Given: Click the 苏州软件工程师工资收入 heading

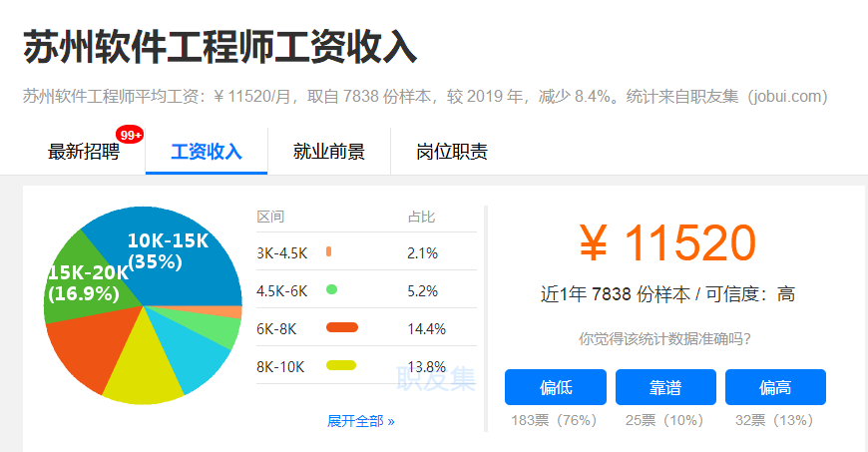Looking at the screenshot, I should coord(219,47).
